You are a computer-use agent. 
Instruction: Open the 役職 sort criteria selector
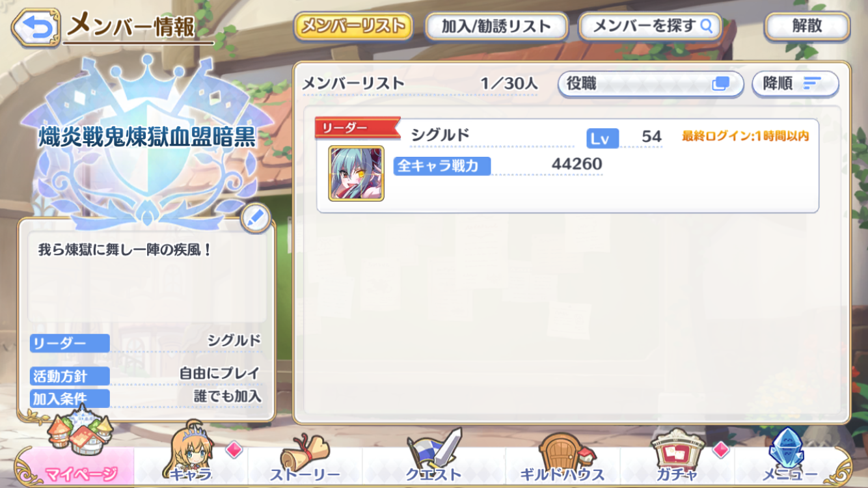(651, 84)
